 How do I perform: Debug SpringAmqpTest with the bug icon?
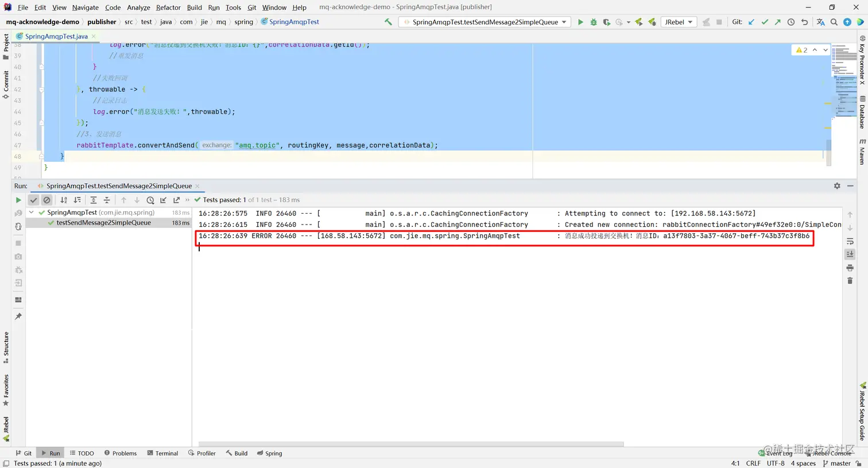593,22
